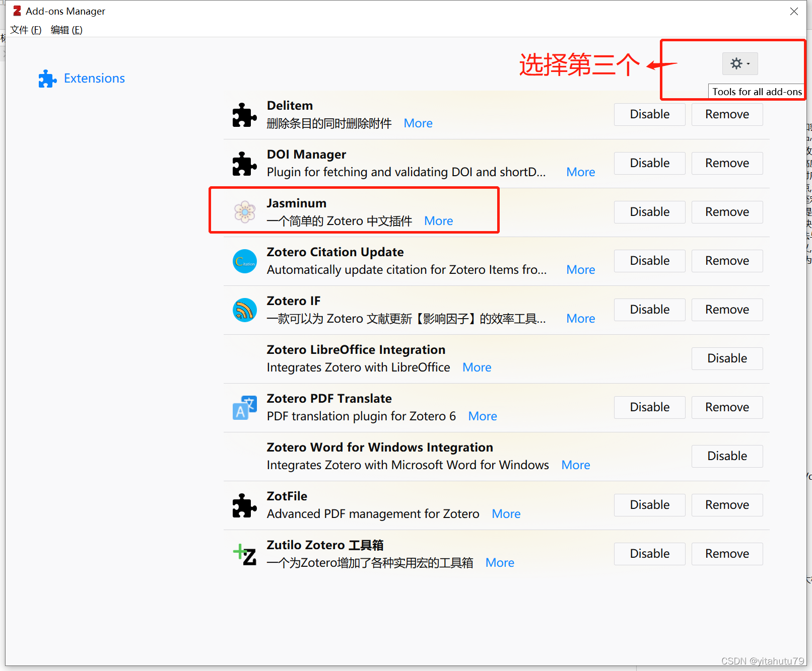Select Zotero Word for Windows Integration title
Viewport: 812px width, 671px height.
tap(380, 448)
